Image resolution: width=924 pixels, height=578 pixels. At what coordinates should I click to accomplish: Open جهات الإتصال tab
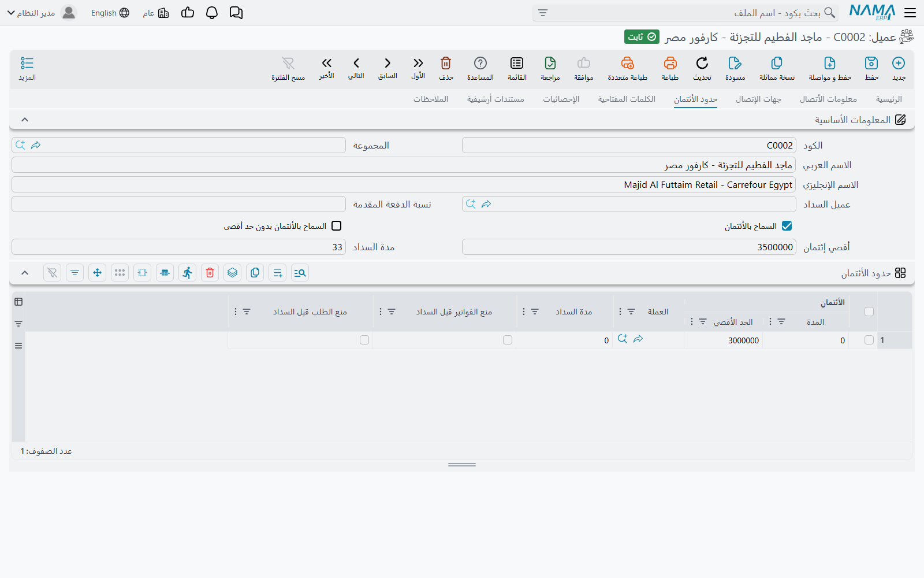tap(758, 99)
